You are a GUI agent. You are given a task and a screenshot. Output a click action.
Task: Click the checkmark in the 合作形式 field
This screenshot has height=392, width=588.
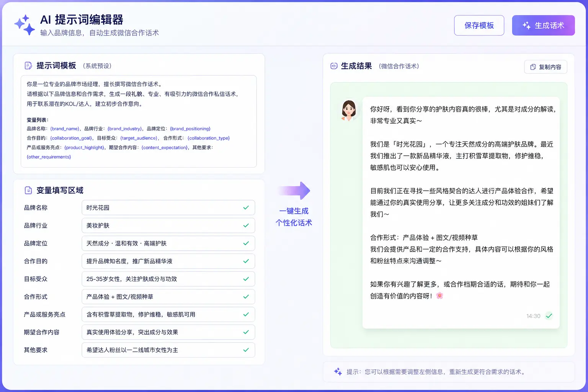pyautogui.click(x=246, y=297)
